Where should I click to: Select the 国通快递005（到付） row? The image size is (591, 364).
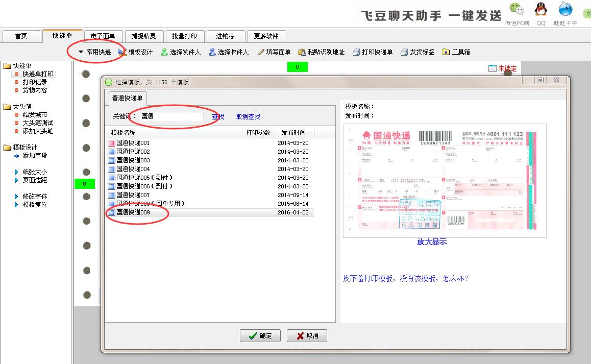pyautogui.click(x=210, y=178)
